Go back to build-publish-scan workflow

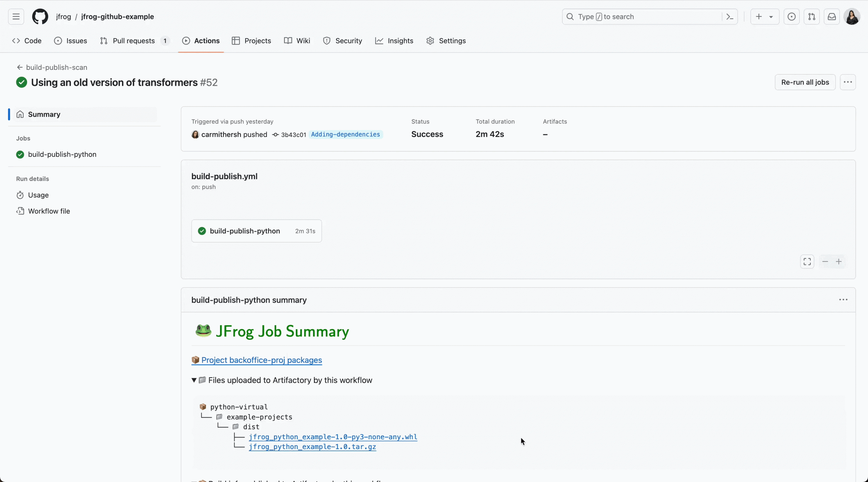tap(56, 68)
